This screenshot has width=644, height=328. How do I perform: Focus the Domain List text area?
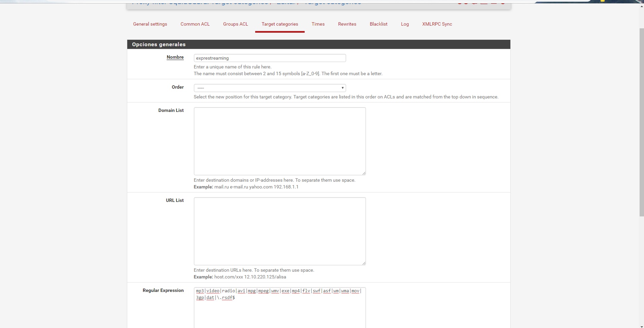click(279, 141)
